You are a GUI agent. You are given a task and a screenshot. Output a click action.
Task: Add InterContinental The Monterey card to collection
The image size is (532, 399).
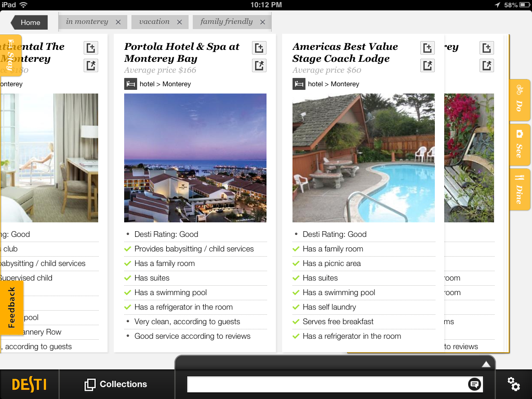click(91, 48)
